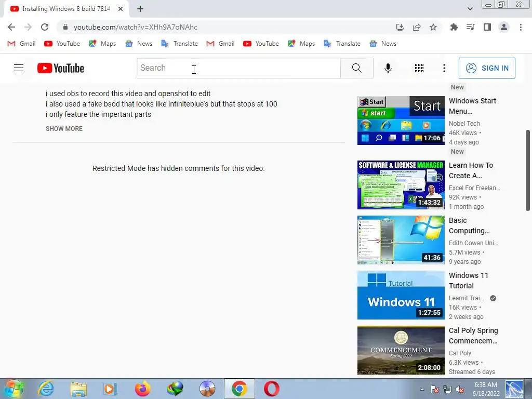The image size is (532, 399).
Task: Click 'Basic Computing…' video title
Action: pyautogui.click(x=469, y=225)
